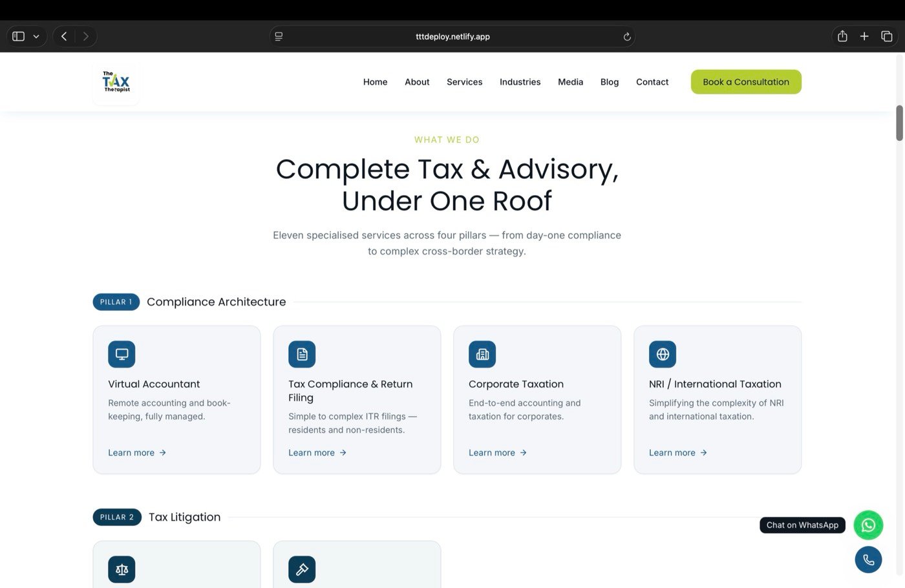Click the WHAT WE DO label
This screenshot has width=905, height=588.
tap(447, 140)
